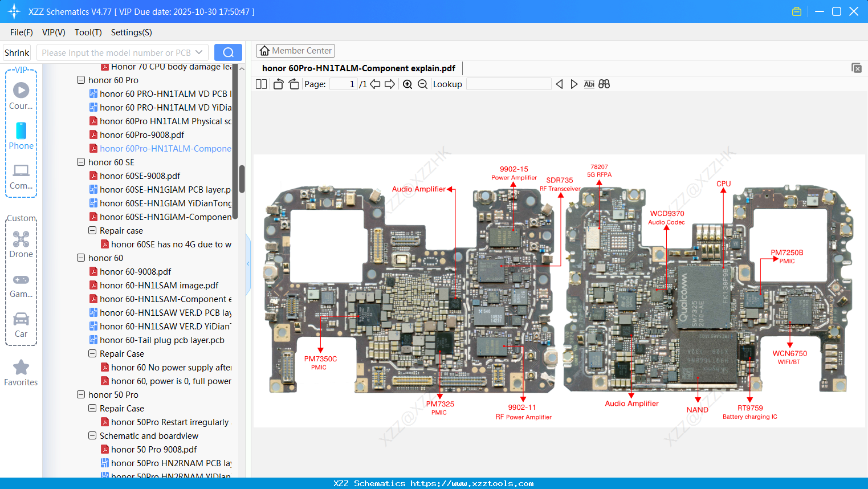Click the Shrink button
The image size is (868, 489).
17,52
